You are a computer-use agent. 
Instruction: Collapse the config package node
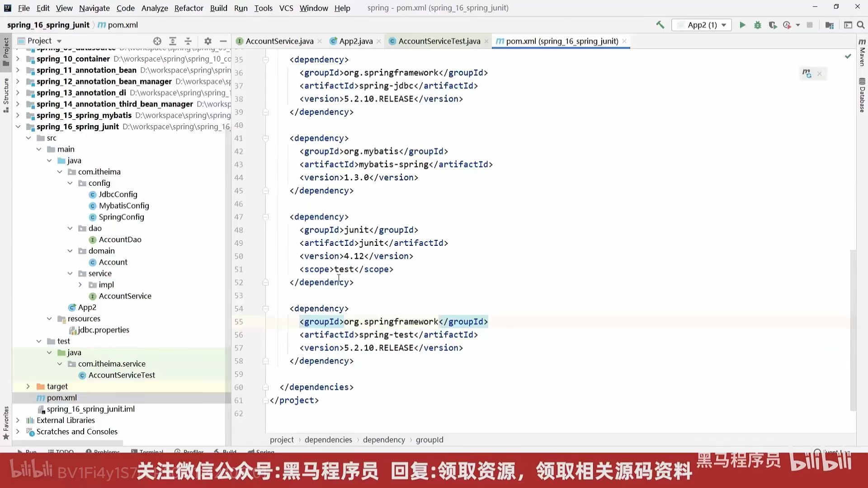point(70,183)
